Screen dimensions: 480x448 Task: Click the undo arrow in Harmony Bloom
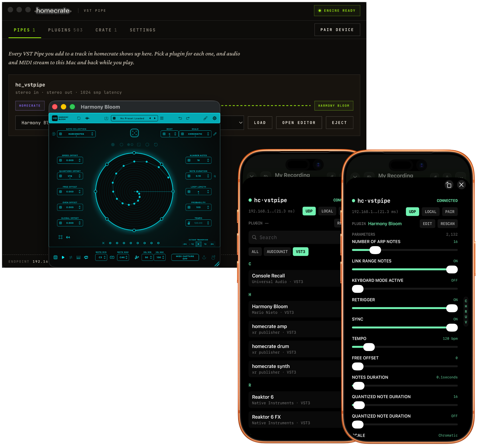coord(180,118)
